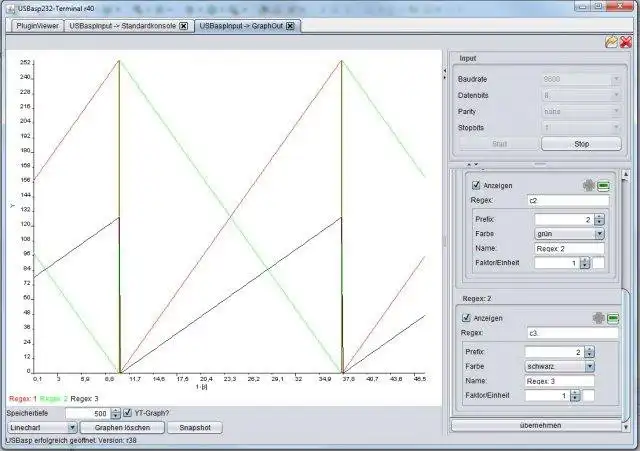Image resolution: width=640 pixels, height=451 pixels.
Task: Click the green Regex: 2 legend label
Action: pyautogui.click(x=53, y=399)
